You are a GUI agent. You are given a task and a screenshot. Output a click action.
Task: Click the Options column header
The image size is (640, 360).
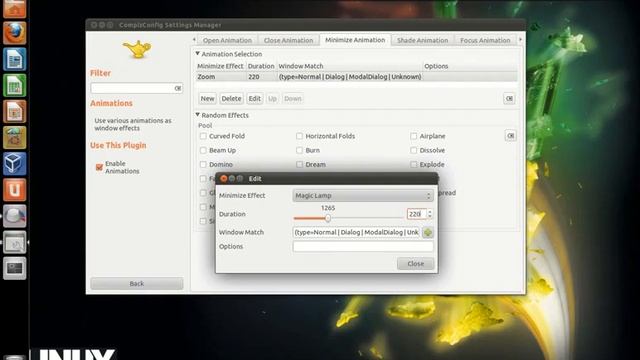[x=469, y=66]
